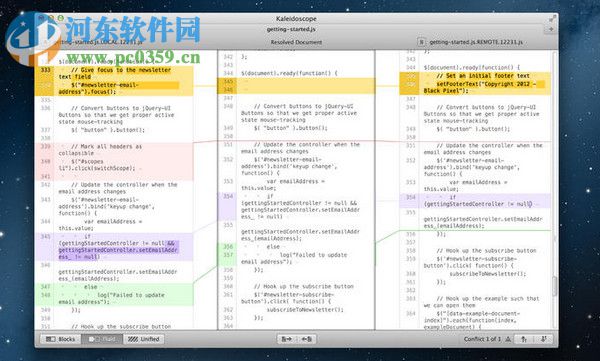This screenshot has height=361, width=600.
Task: Click '$( "button" ).button();' line 349 in middle pane
Action: 291,128
